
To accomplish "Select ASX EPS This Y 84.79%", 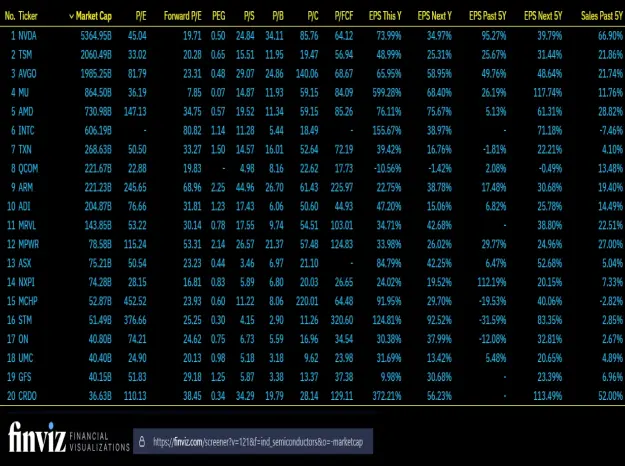I will (x=389, y=263).
